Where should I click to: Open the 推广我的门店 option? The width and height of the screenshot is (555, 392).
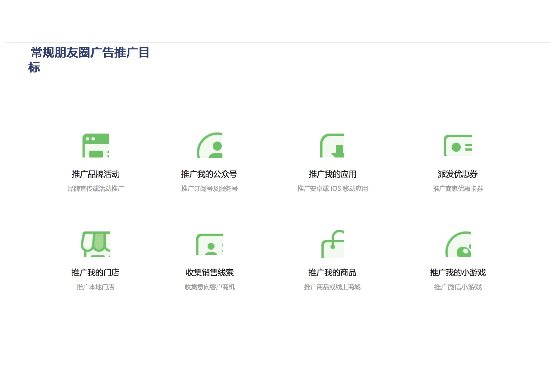click(95, 273)
